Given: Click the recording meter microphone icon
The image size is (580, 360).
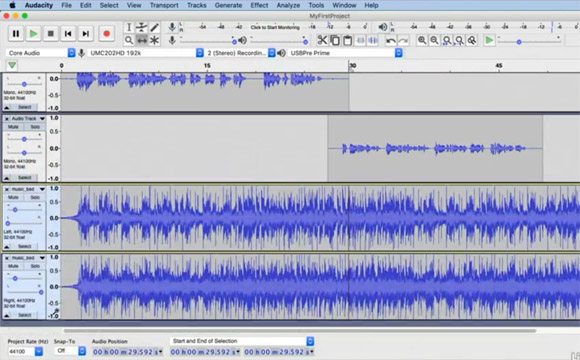Looking at the screenshot, I should (x=172, y=27).
